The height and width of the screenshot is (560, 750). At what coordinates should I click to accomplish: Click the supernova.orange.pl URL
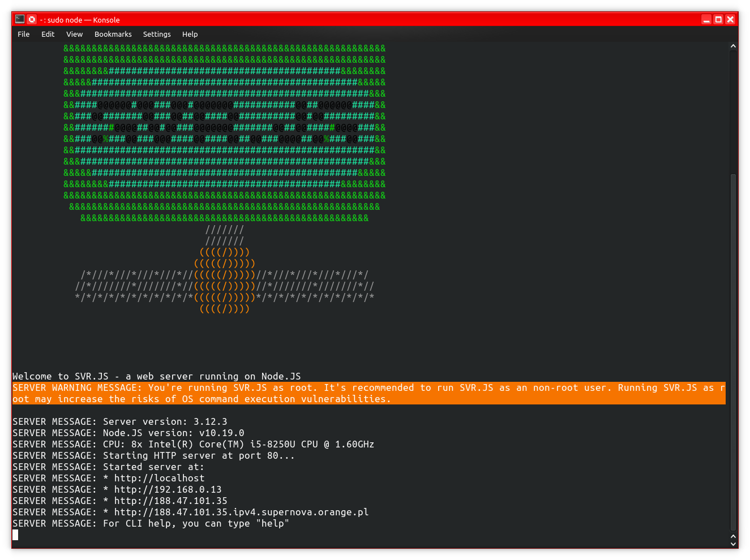click(242, 512)
